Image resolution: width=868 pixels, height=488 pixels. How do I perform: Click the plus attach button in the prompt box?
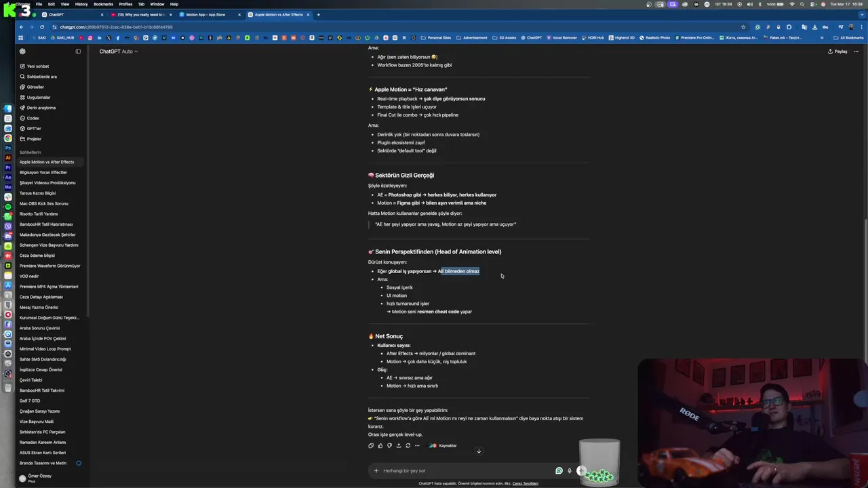click(x=376, y=470)
